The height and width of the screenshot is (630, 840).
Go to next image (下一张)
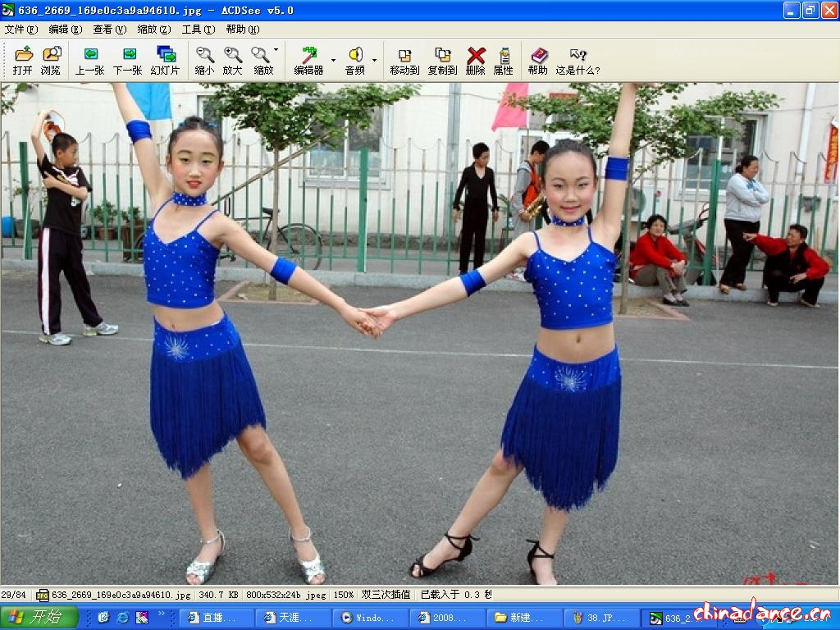(x=128, y=60)
